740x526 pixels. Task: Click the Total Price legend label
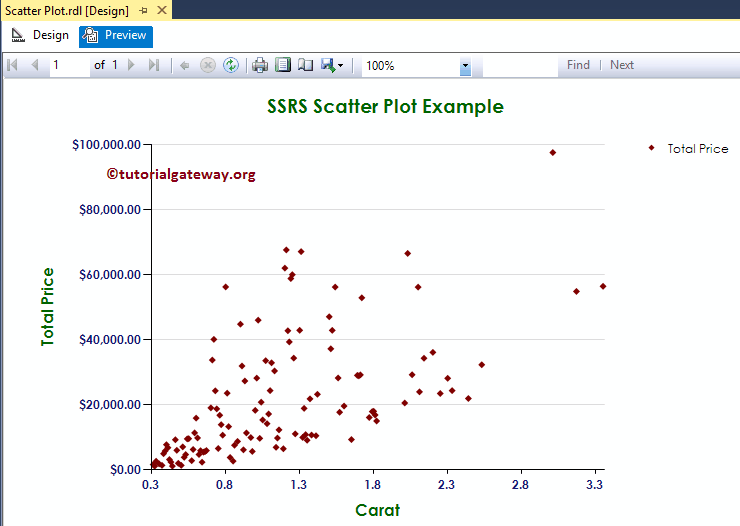(x=698, y=149)
